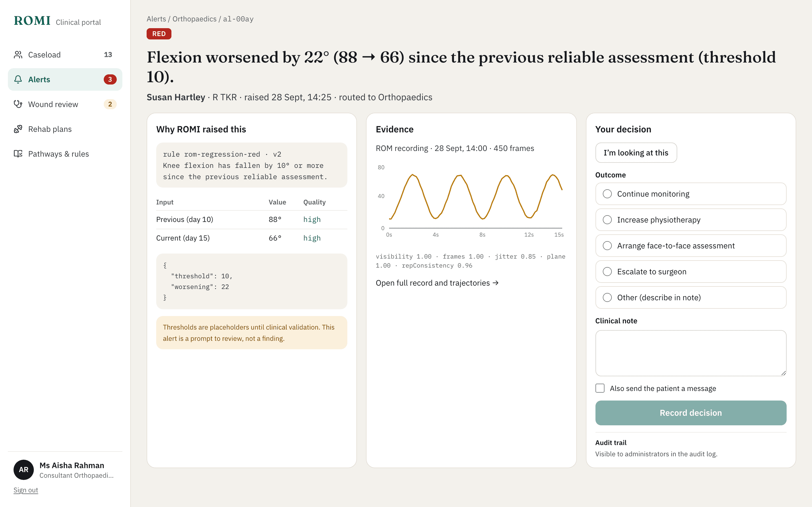Image resolution: width=812 pixels, height=507 pixels.
Task: Open the Caseload people icon
Action: pos(18,55)
